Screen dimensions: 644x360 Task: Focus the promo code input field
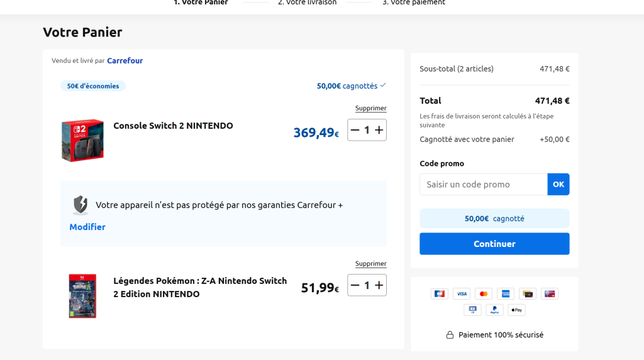click(483, 185)
